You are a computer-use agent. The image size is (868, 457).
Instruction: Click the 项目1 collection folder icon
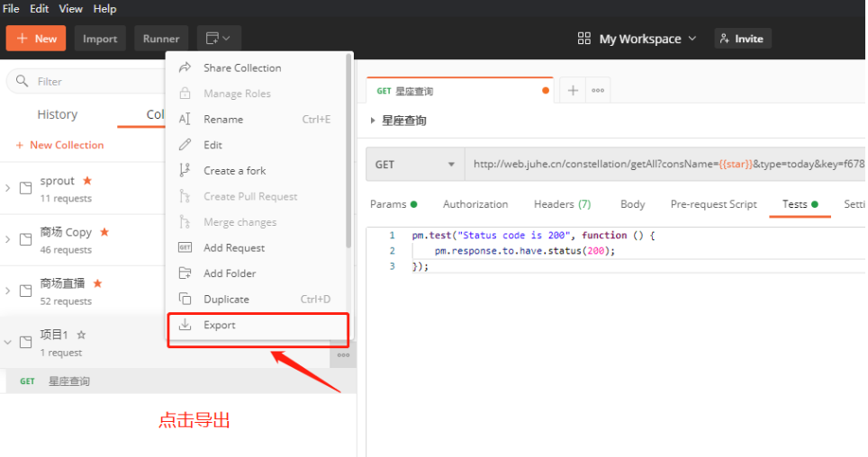click(x=25, y=342)
